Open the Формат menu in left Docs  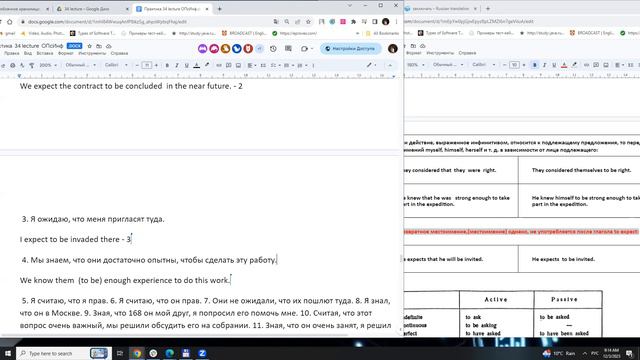pyautogui.click(x=66, y=53)
